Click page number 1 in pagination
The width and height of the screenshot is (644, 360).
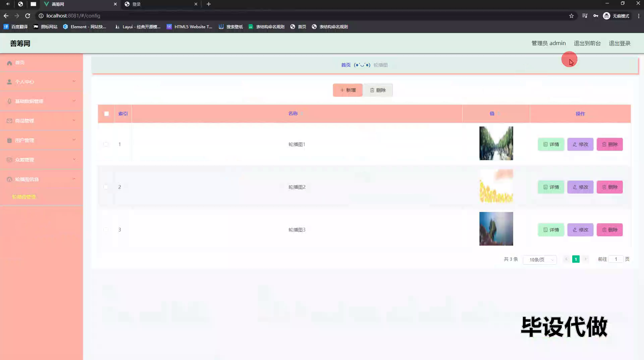576,259
